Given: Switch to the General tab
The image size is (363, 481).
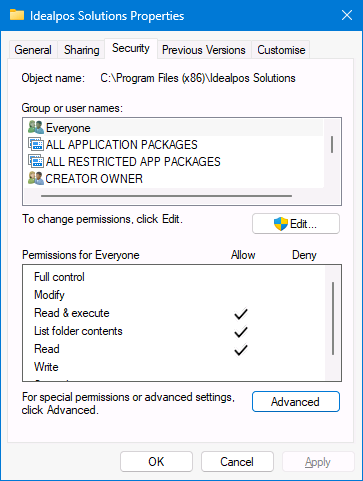Looking at the screenshot, I should [x=33, y=50].
